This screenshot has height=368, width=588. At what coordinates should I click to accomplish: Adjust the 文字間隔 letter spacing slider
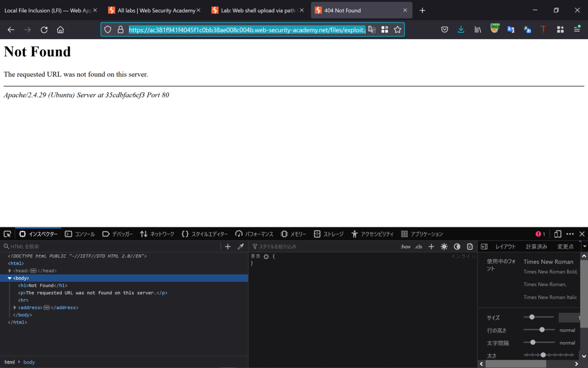(539, 342)
